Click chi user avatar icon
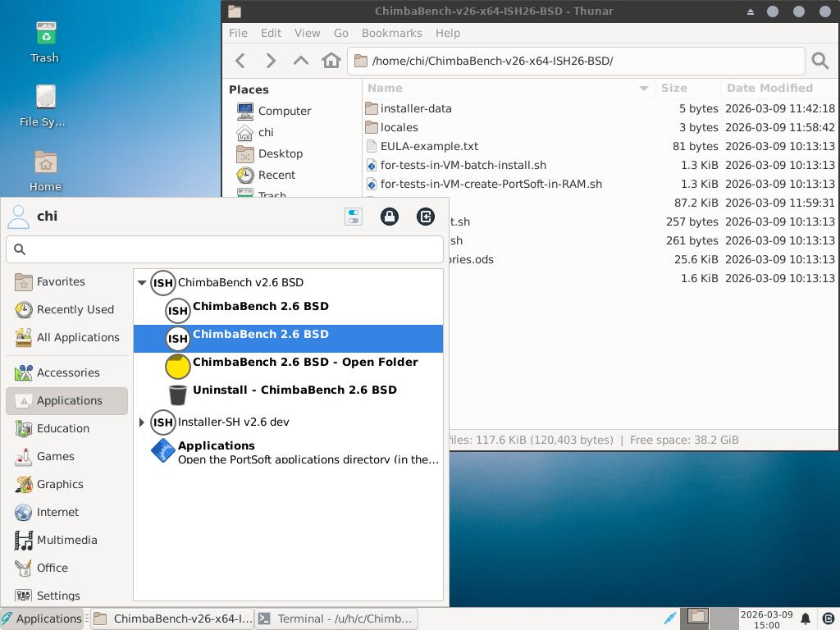This screenshot has height=630, width=840. point(18,217)
